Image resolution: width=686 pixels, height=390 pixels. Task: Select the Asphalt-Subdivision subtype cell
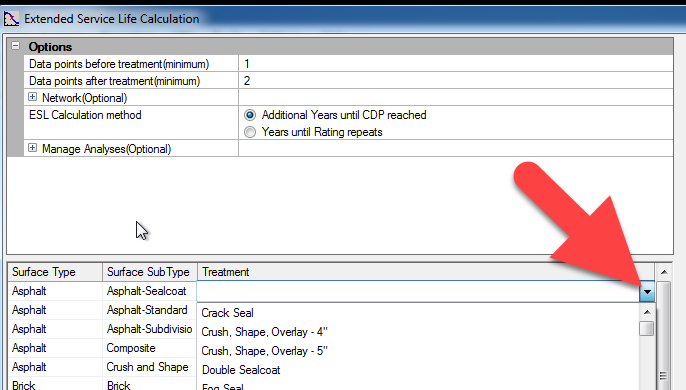[x=150, y=329]
